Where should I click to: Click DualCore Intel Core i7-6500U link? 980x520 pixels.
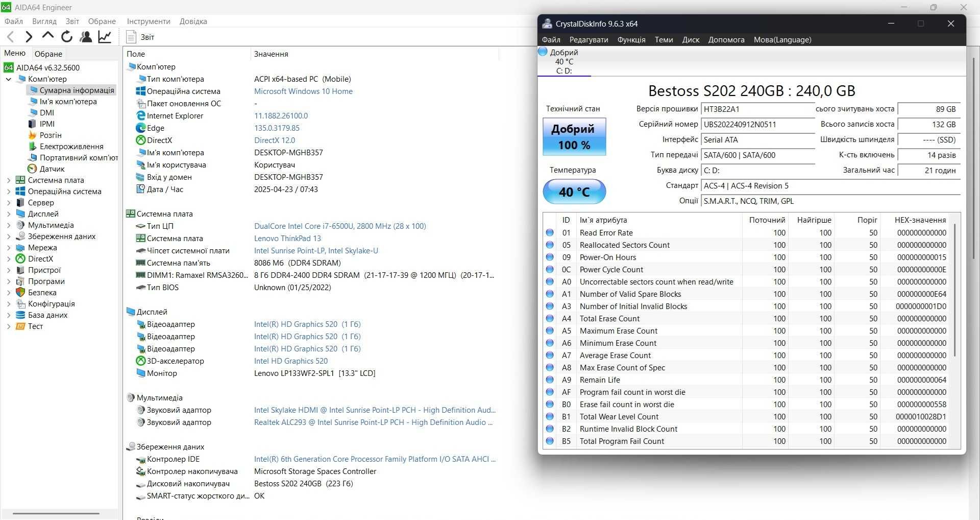click(340, 226)
